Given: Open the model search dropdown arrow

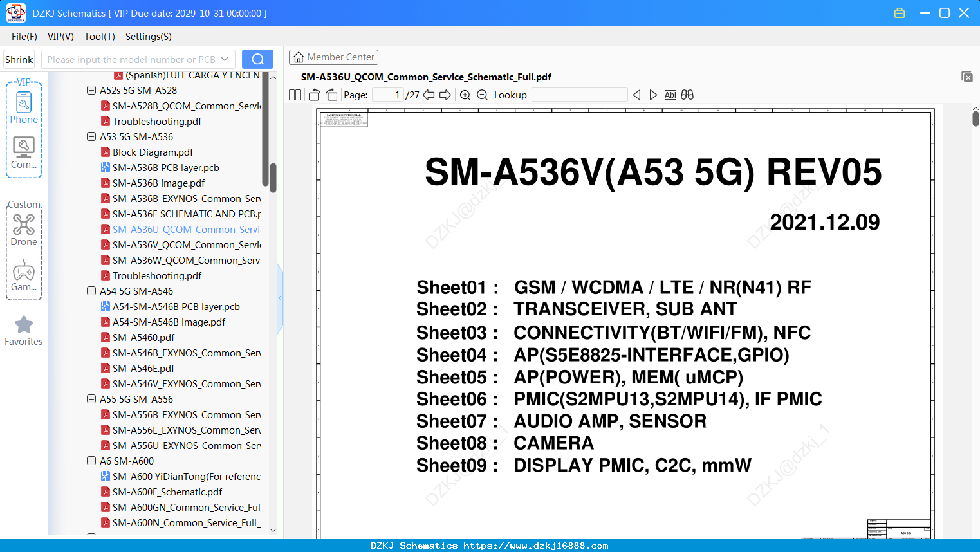Looking at the screenshot, I should pyautogui.click(x=225, y=59).
